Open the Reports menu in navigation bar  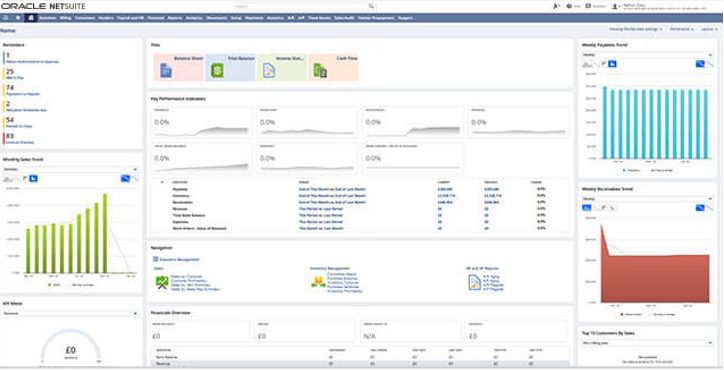click(x=175, y=18)
